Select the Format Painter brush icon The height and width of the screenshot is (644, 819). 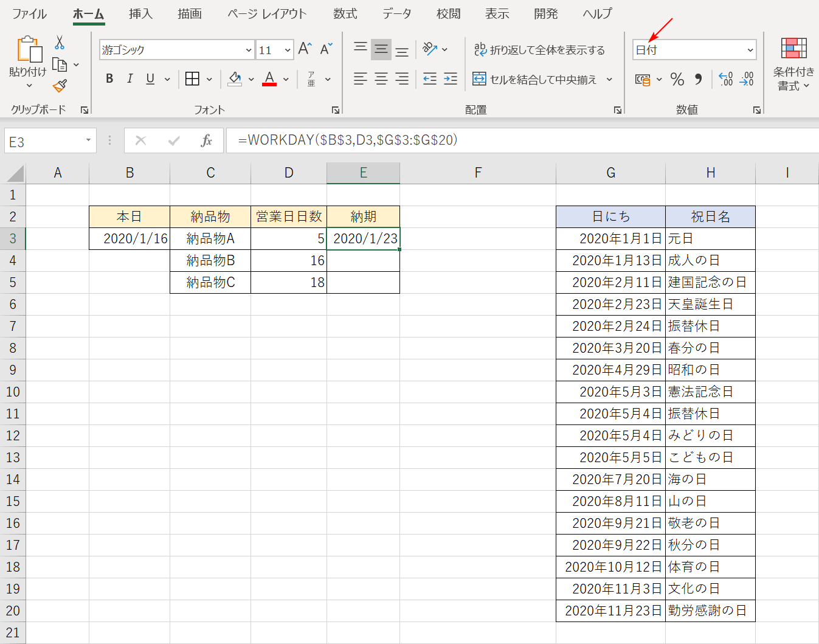tap(60, 86)
